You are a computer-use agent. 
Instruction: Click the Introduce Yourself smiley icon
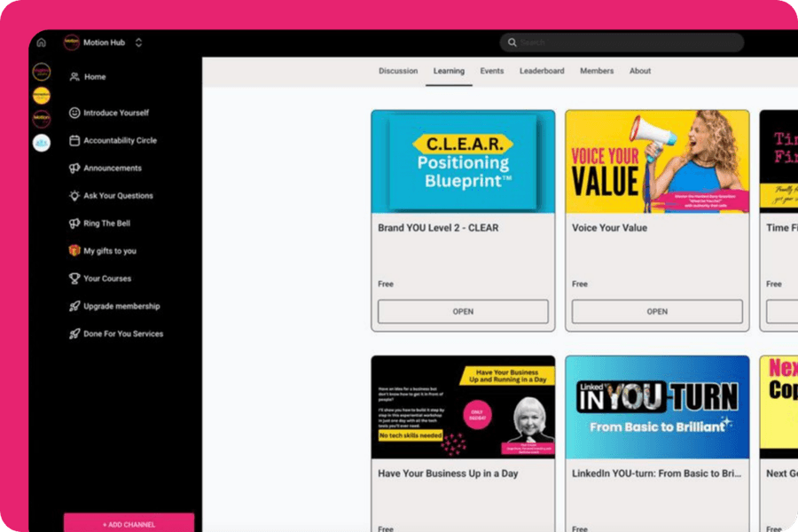tap(74, 113)
